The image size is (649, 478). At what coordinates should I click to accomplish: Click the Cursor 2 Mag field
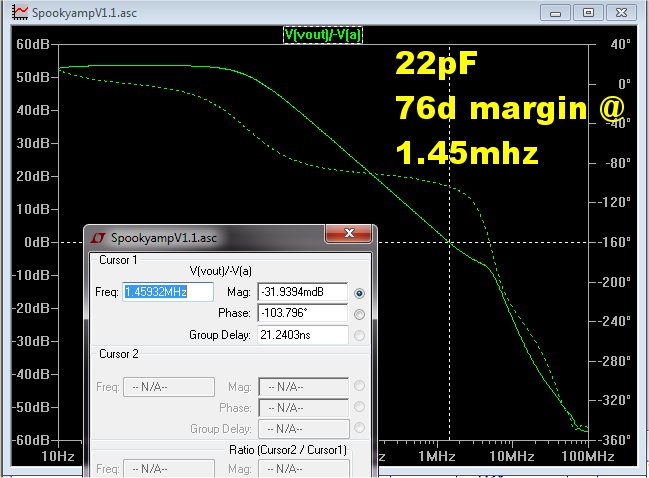point(303,387)
